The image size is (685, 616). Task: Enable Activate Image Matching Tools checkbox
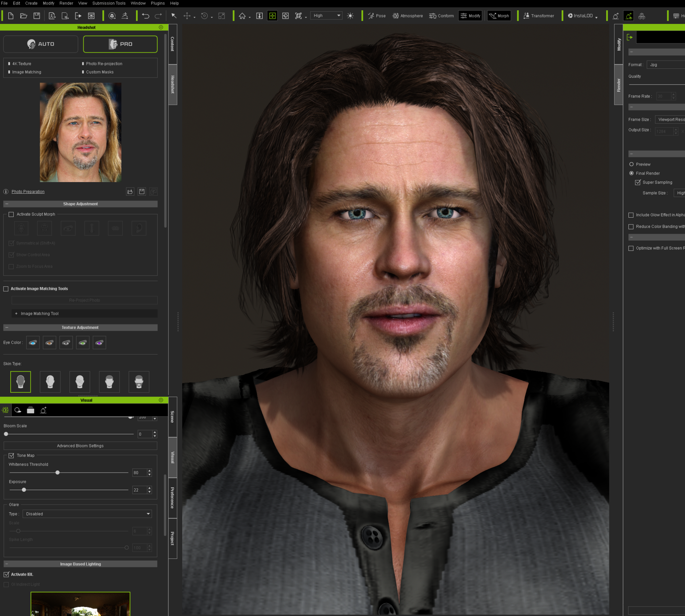[6, 289]
